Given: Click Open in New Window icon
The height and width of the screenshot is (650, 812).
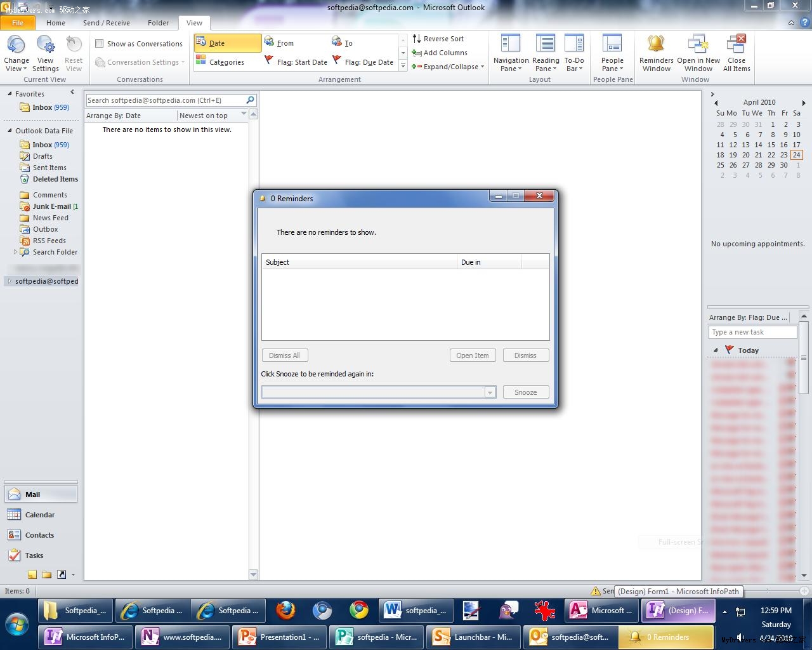Looking at the screenshot, I should click(x=698, y=44).
